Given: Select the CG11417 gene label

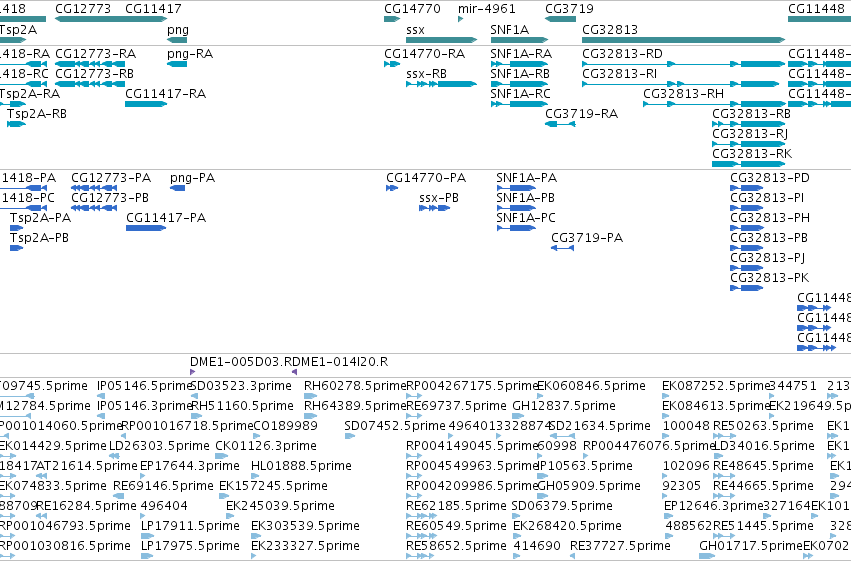Looking at the screenshot, I should [153, 9].
